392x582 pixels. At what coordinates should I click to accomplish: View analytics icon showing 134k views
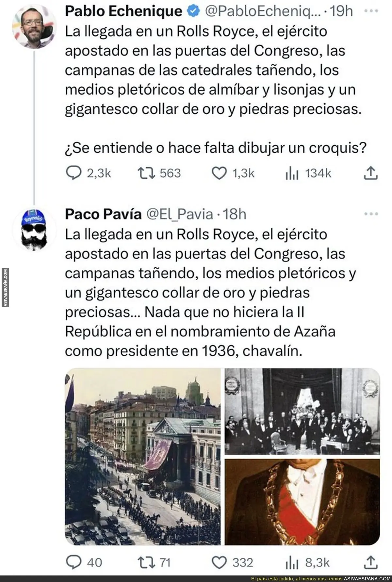click(x=292, y=173)
